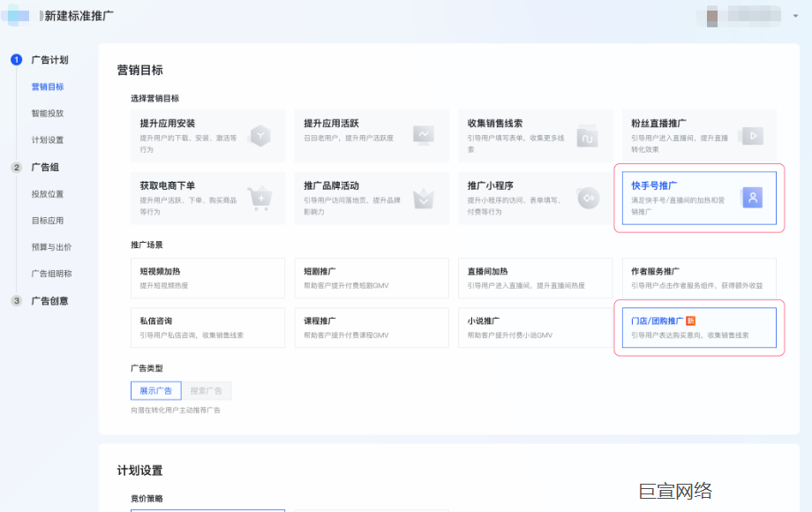Click the blue profile icon on 快手号推广

(x=753, y=198)
